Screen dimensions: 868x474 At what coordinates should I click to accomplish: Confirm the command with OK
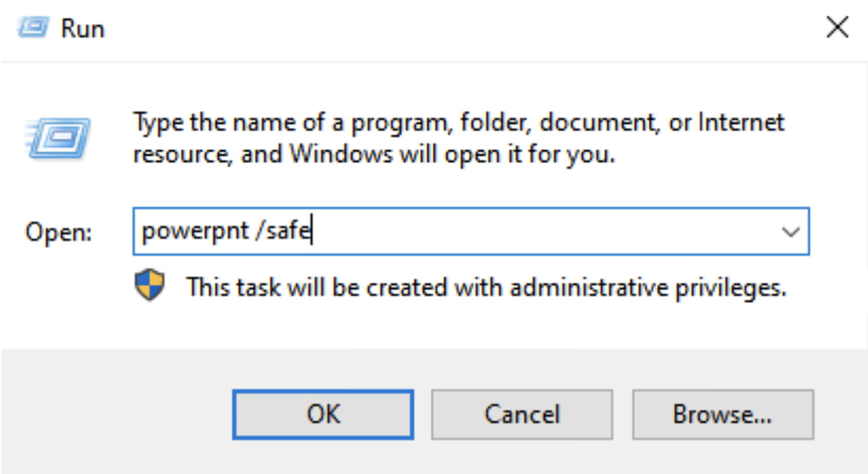323,414
